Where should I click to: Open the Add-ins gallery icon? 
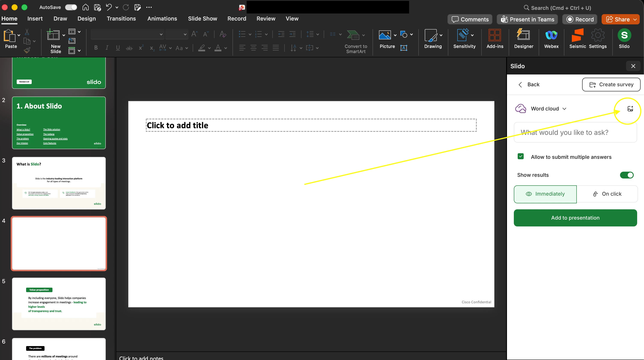pos(495,36)
